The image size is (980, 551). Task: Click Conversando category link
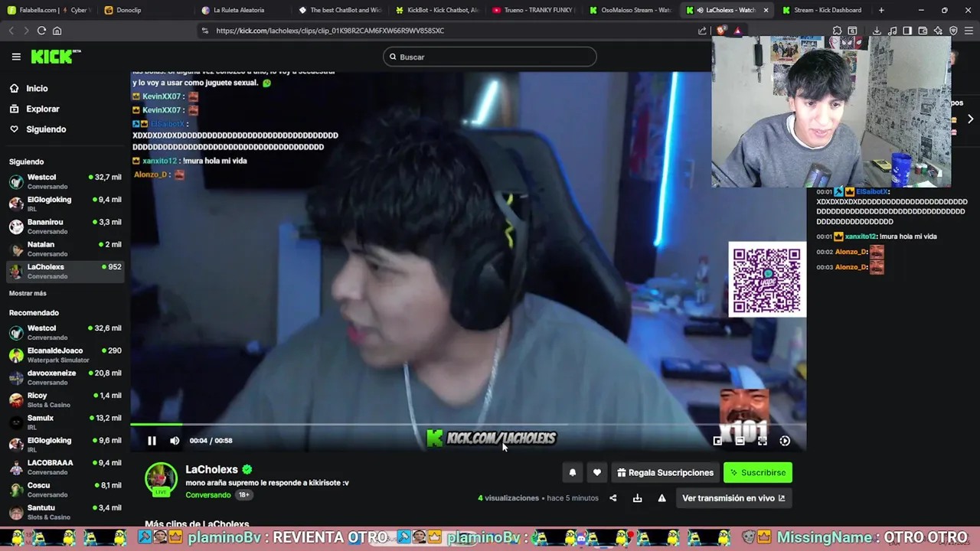207,495
